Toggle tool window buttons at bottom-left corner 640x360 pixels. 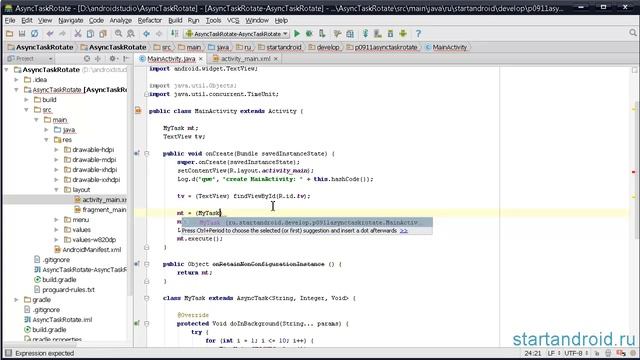click(8, 353)
